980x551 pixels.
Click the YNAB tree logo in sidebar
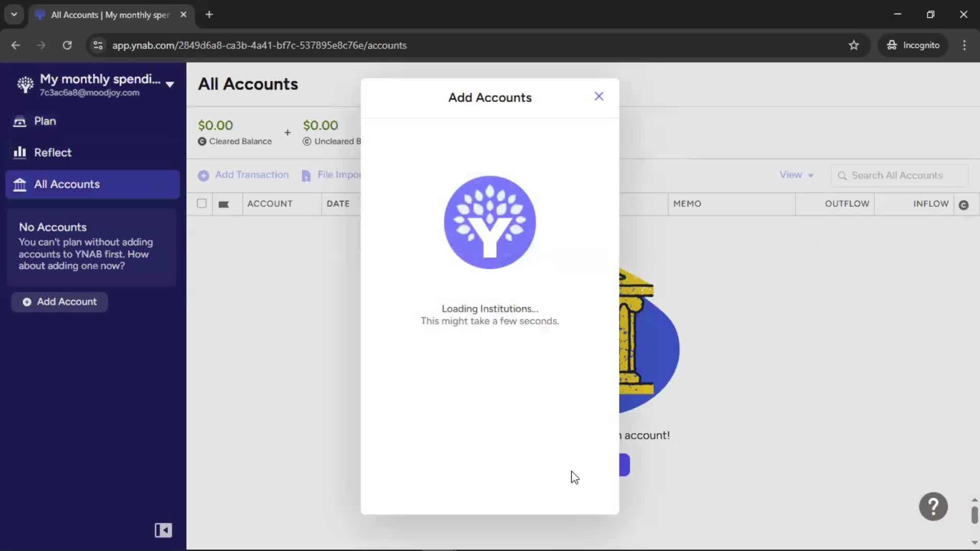(x=25, y=84)
